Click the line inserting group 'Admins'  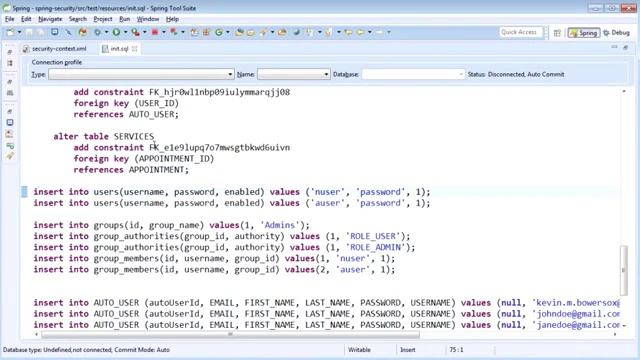click(171, 225)
